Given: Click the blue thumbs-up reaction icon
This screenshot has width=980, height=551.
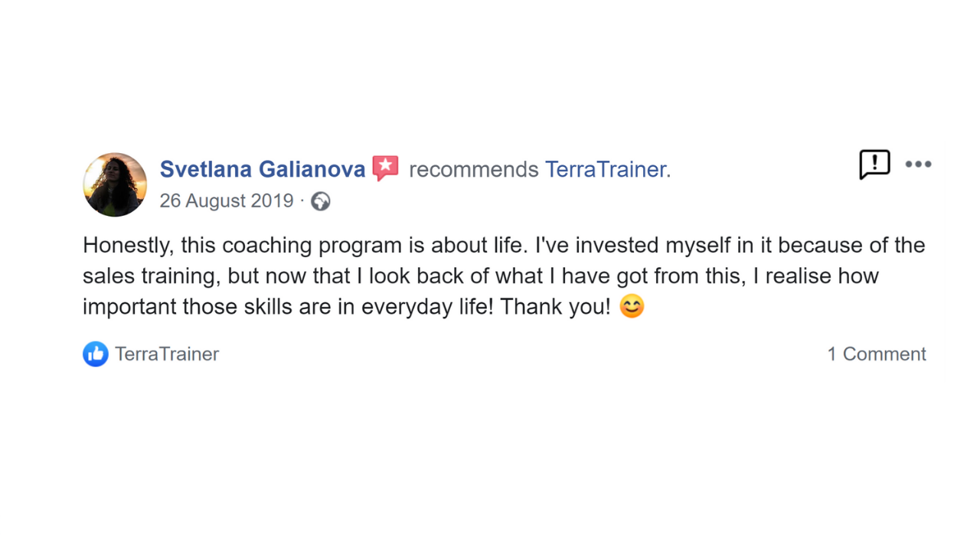Looking at the screenshot, I should tap(96, 354).
